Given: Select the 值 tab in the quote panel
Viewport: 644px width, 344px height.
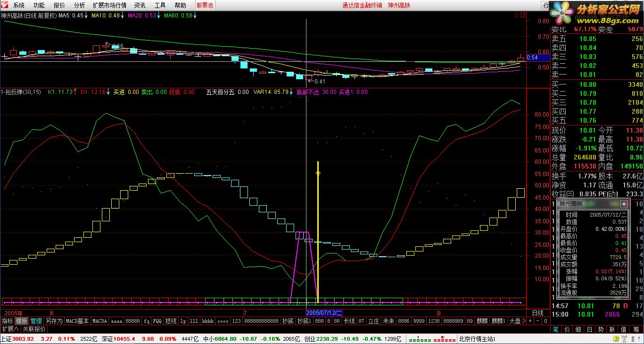Looking at the screenshot, I should pos(624,329).
